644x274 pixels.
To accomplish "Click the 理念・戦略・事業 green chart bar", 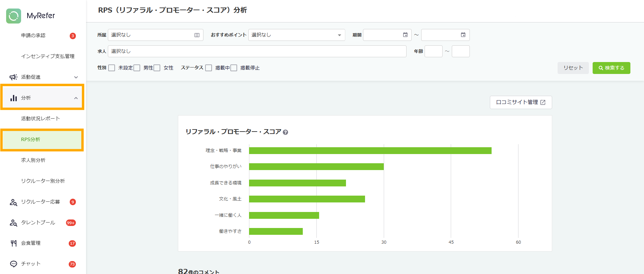I will click(x=370, y=151).
